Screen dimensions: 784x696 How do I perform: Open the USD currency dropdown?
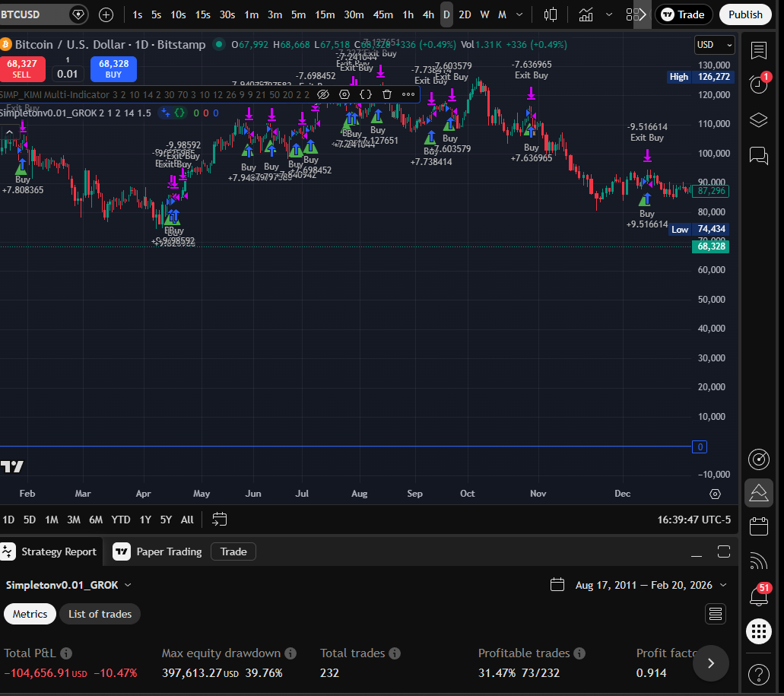pyautogui.click(x=713, y=45)
